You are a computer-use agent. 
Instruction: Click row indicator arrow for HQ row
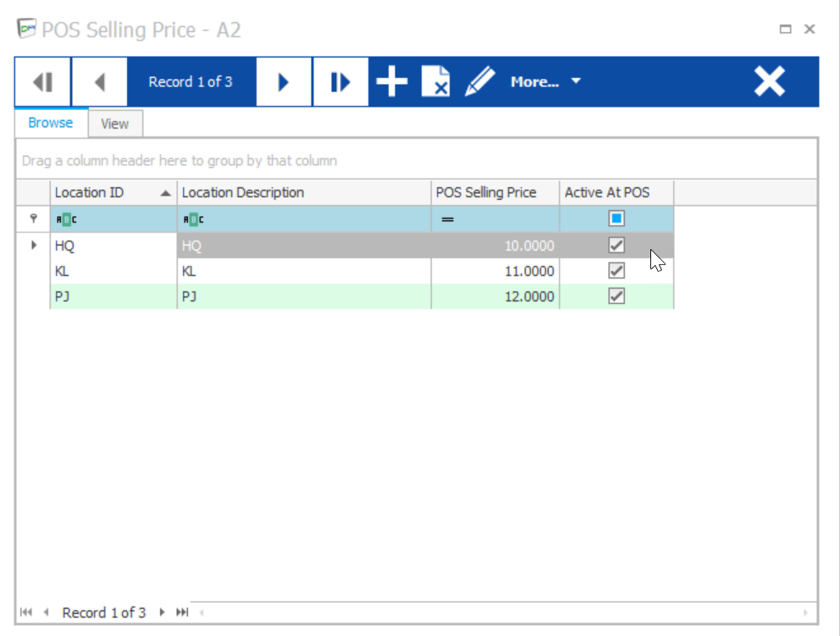click(34, 246)
